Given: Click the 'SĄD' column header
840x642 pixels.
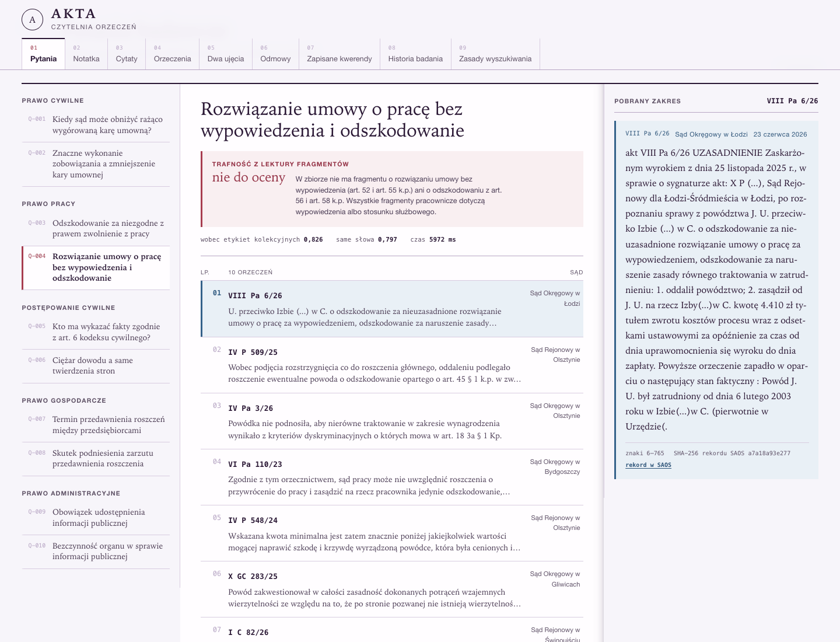Looking at the screenshot, I should point(576,273).
